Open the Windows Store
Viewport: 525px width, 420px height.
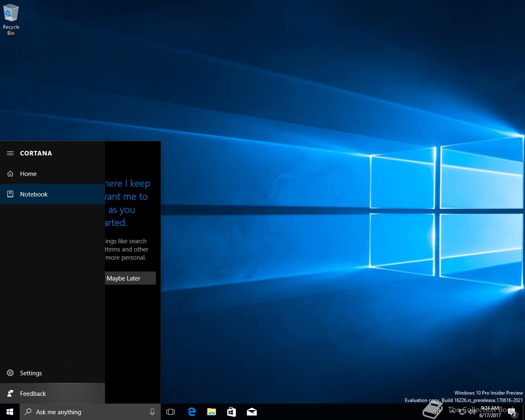pyautogui.click(x=231, y=412)
